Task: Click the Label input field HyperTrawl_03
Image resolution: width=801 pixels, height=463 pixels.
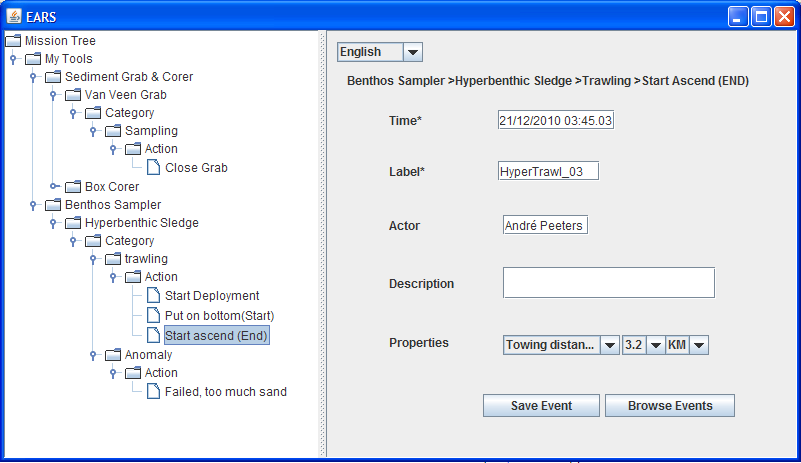Action: pyautogui.click(x=547, y=171)
